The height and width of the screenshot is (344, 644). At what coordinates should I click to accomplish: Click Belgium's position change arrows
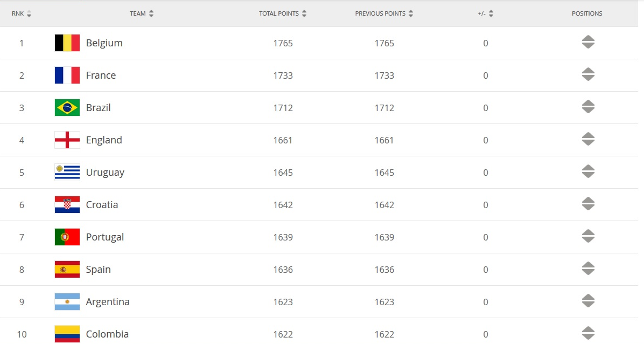point(588,42)
